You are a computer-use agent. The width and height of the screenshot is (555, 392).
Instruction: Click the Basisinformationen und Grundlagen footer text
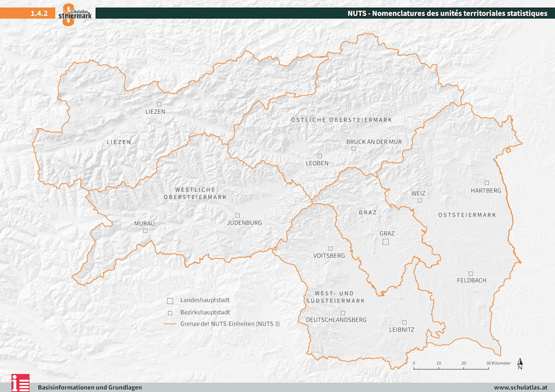(x=90, y=387)
